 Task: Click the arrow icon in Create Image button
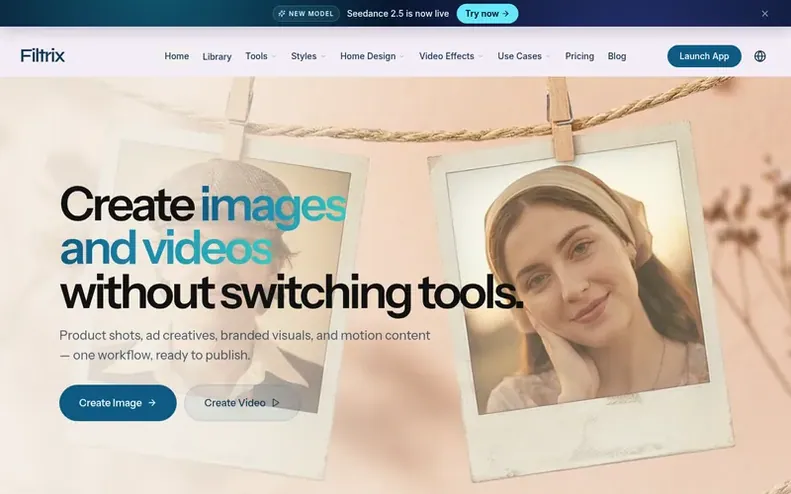[x=152, y=403]
